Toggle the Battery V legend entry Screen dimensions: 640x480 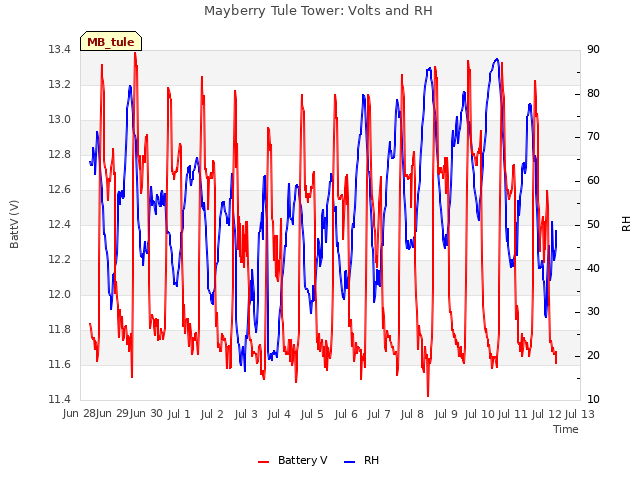click(x=293, y=460)
